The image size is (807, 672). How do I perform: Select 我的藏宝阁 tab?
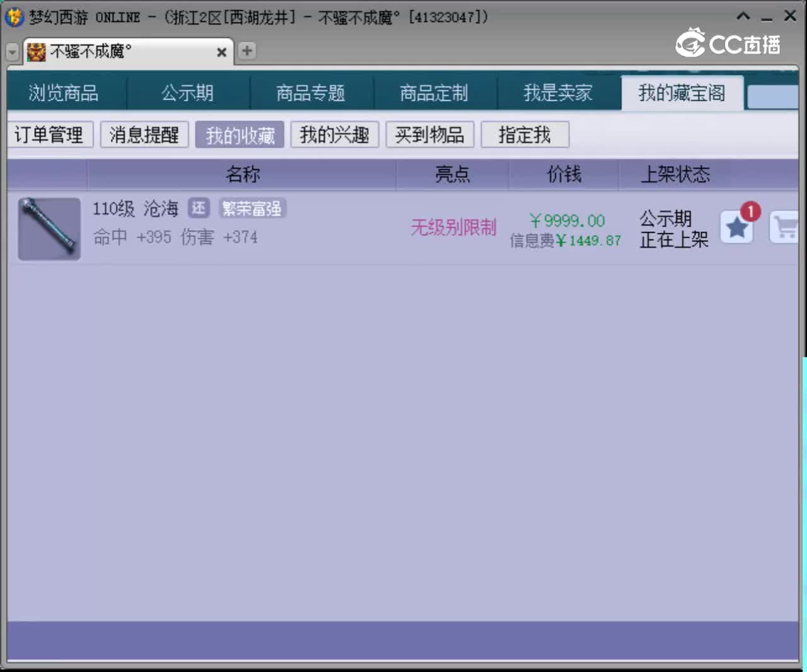[x=682, y=93]
